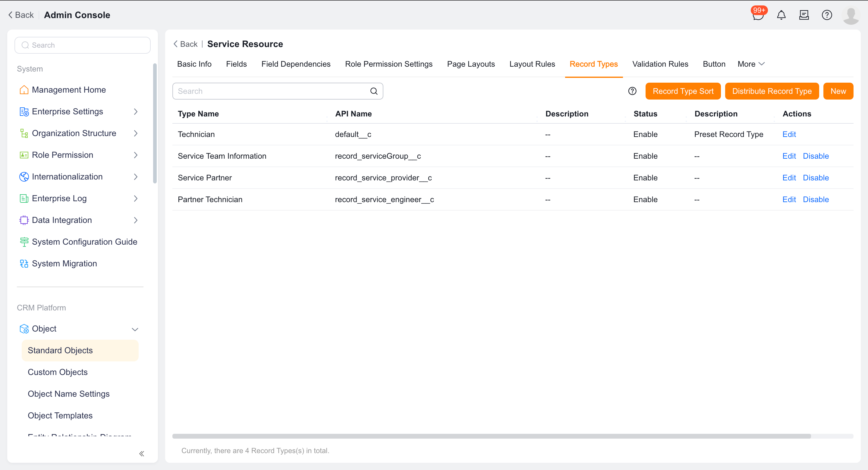Image resolution: width=868 pixels, height=470 pixels.
Task: Open Custom Objects in sidebar
Action: click(x=58, y=372)
